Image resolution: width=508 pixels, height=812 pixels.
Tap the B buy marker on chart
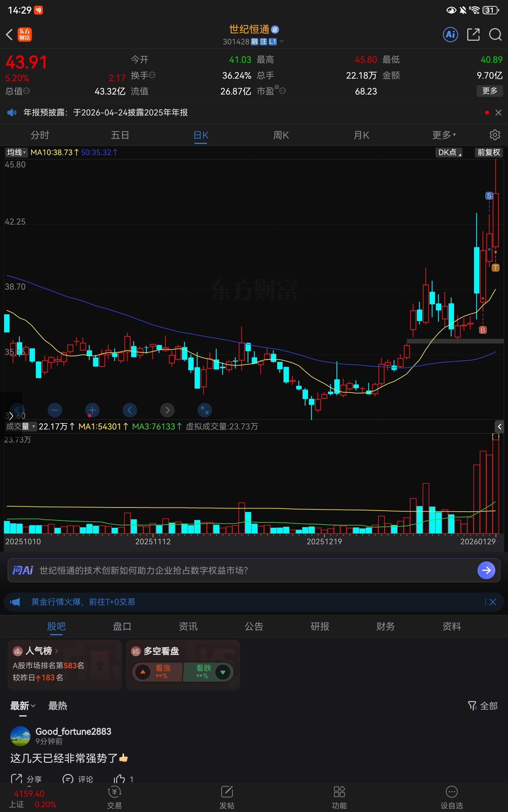click(483, 330)
